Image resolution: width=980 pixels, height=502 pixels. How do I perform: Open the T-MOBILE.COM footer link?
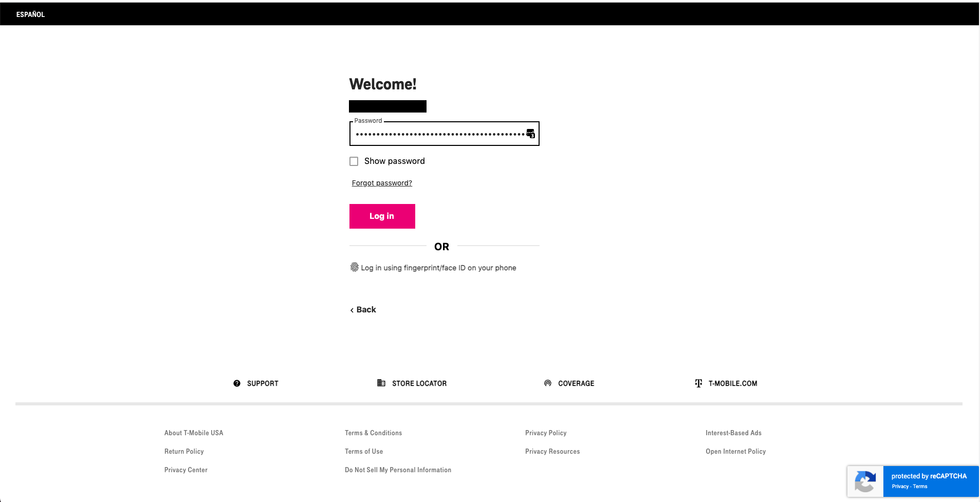click(x=732, y=383)
